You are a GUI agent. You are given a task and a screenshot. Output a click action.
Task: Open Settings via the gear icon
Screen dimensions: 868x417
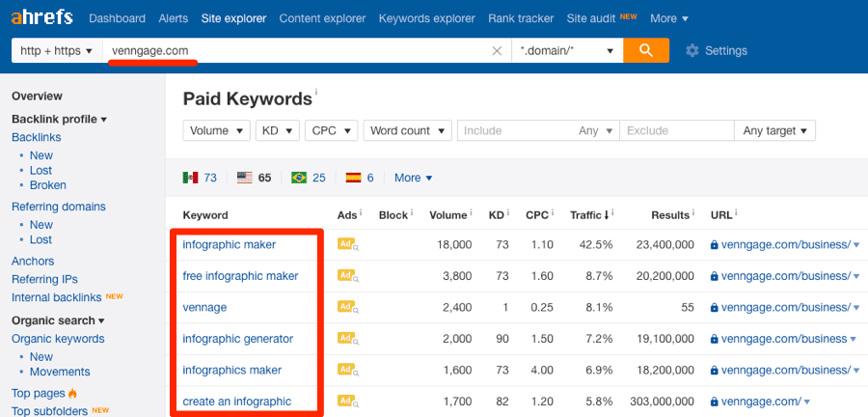(692, 51)
